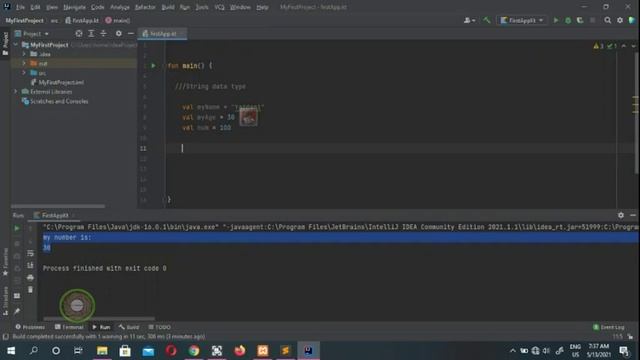Image resolution: width=640 pixels, height=360 pixels.
Task: Click Run console horizontal scrollbar
Action: coord(99,319)
